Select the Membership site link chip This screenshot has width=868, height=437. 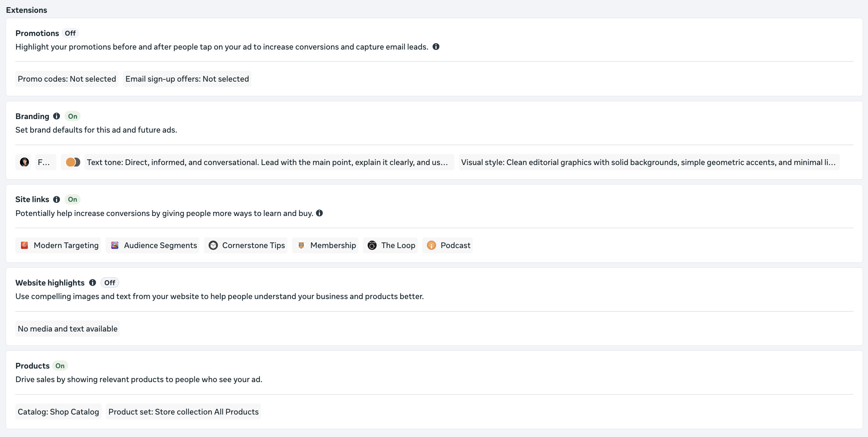pyautogui.click(x=325, y=245)
